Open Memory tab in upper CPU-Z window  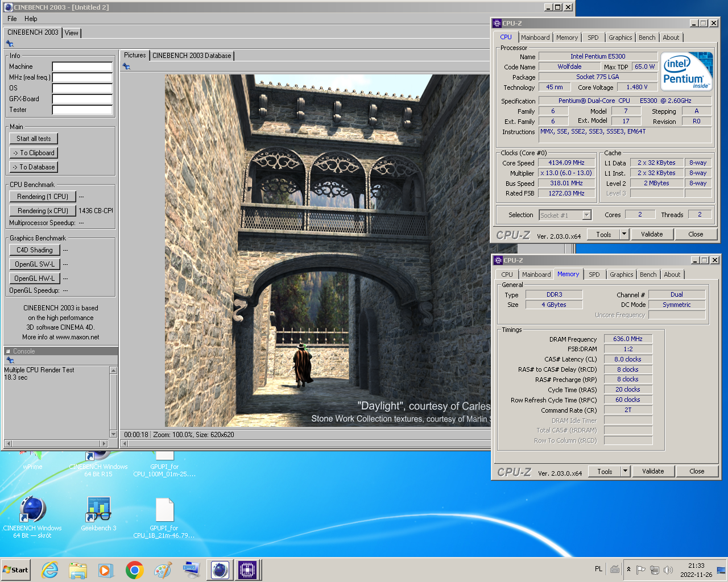click(x=567, y=38)
